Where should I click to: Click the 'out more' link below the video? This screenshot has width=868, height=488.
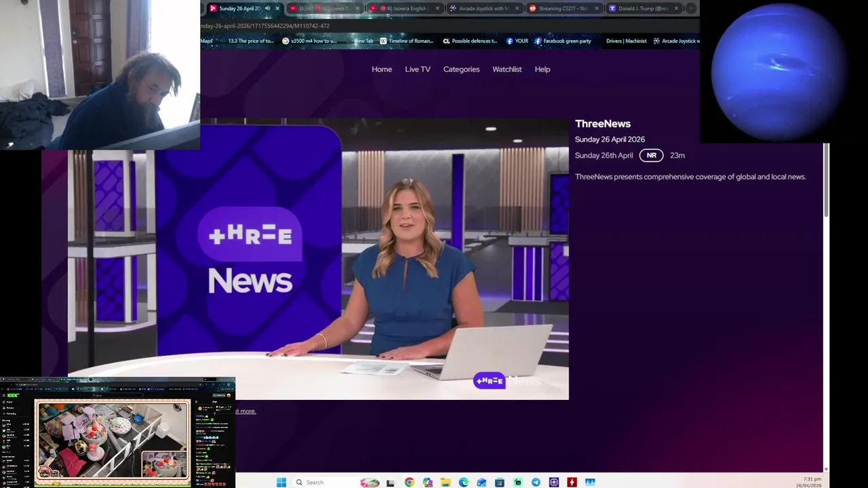pos(245,411)
